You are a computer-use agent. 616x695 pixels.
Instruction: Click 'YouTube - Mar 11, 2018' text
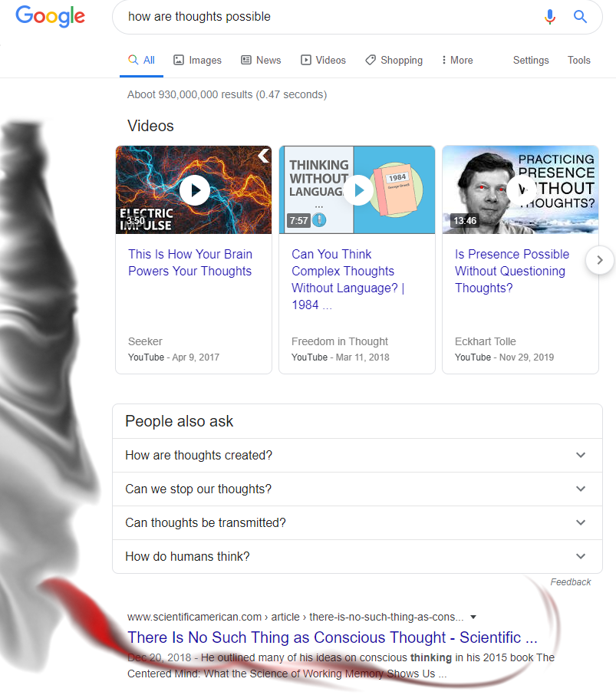[341, 357]
